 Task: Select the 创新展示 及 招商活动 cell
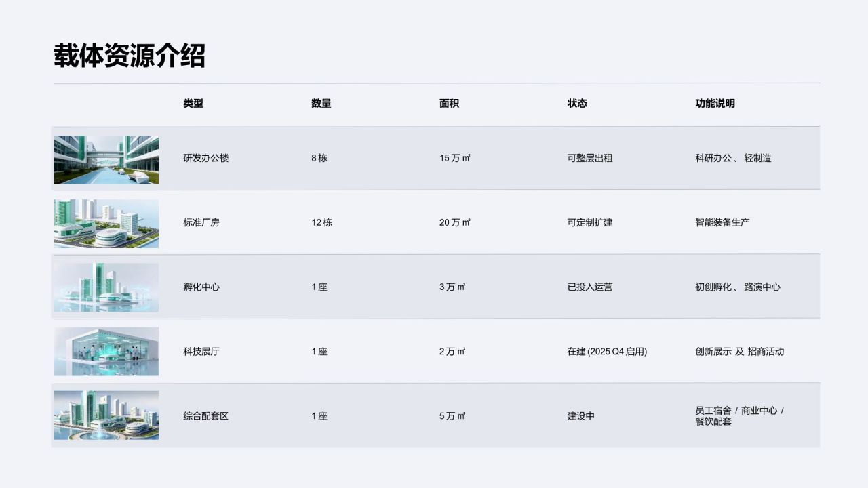[x=740, y=352]
